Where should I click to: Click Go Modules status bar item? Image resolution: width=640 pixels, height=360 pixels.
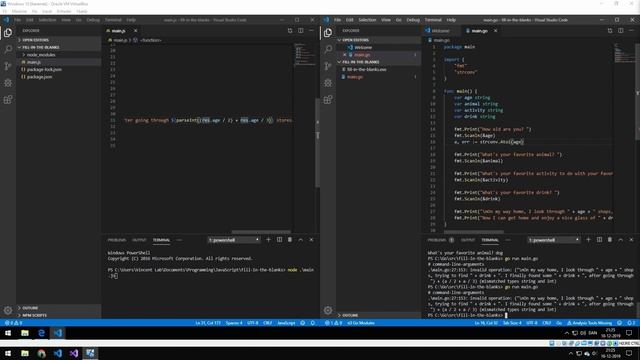tap(360, 323)
